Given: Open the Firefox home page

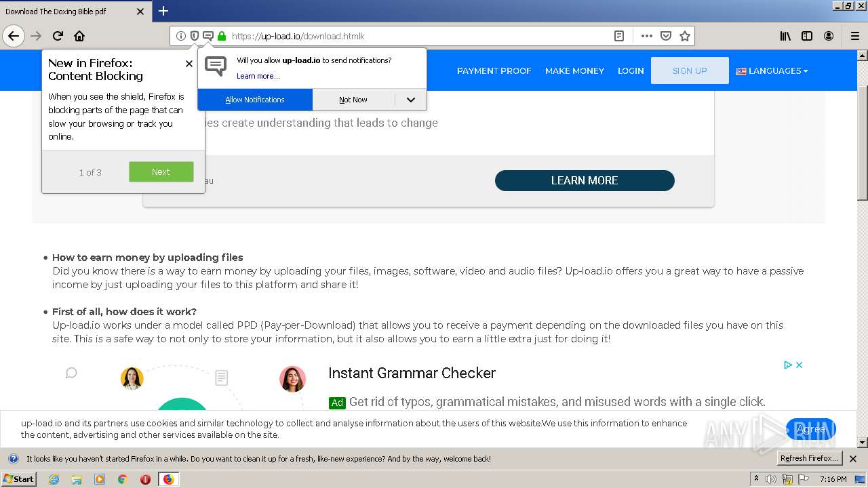Looking at the screenshot, I should tap(79, 36).
